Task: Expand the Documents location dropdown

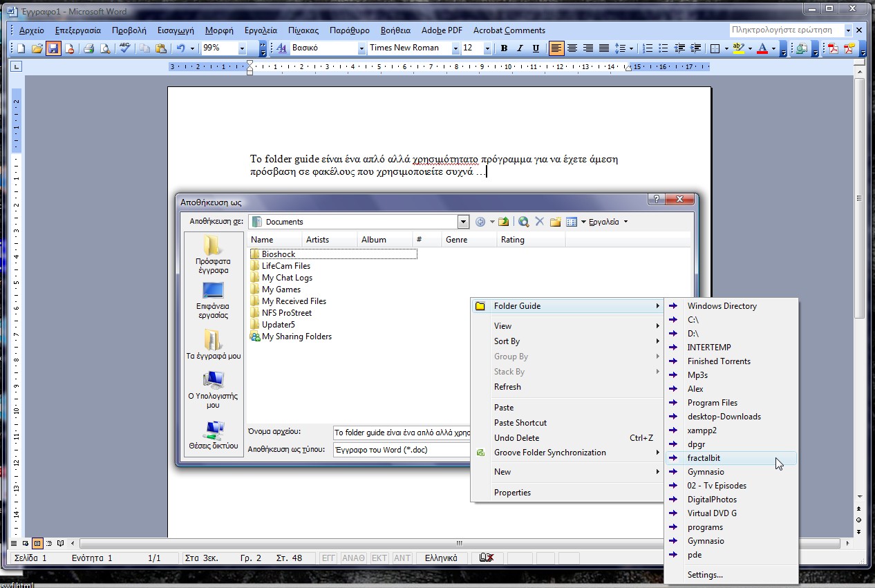Action: point(463,222)
